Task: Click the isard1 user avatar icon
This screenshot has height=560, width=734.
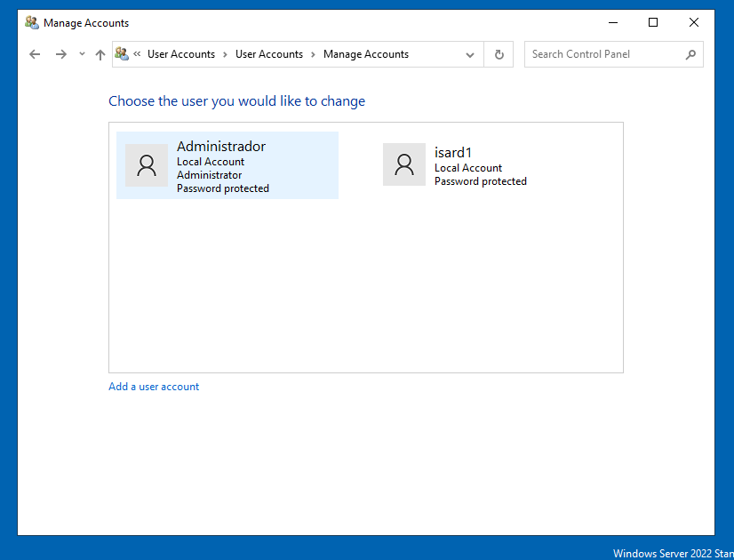Action: tap(404, 164)
